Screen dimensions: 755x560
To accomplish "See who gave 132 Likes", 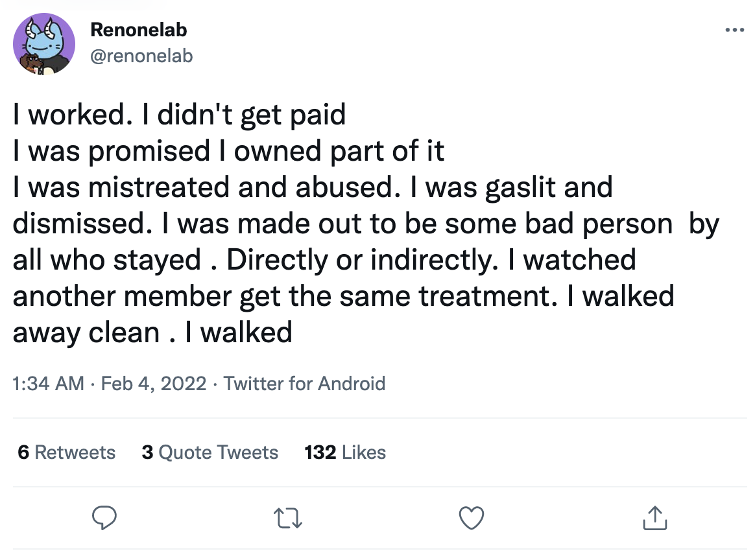I will tap(345, 452).
